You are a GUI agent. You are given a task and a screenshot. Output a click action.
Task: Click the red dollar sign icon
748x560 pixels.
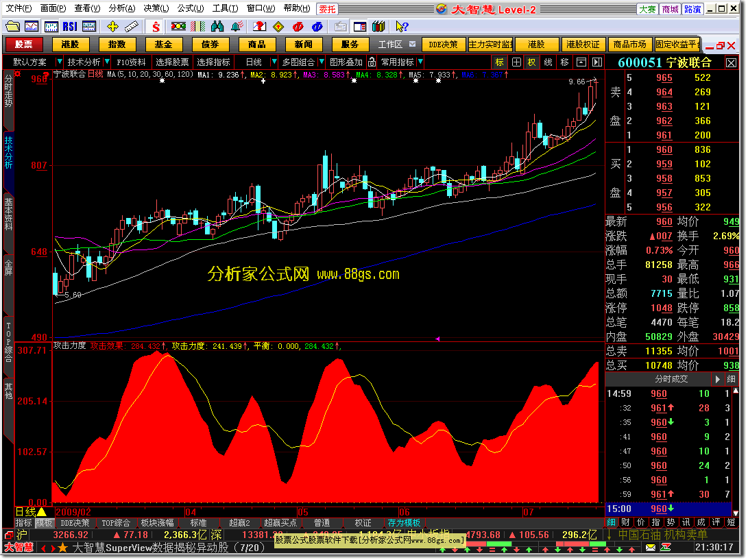click(156, 26)
